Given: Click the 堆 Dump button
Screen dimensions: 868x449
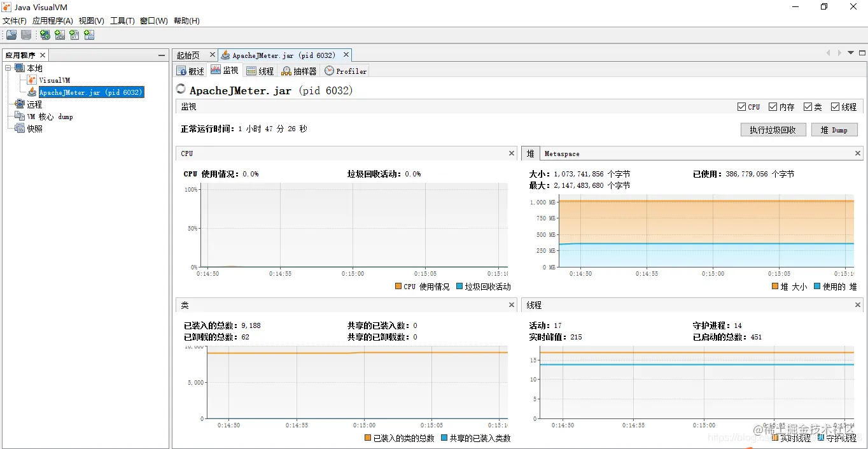Looking at the screenshot, I should (834, 130).
